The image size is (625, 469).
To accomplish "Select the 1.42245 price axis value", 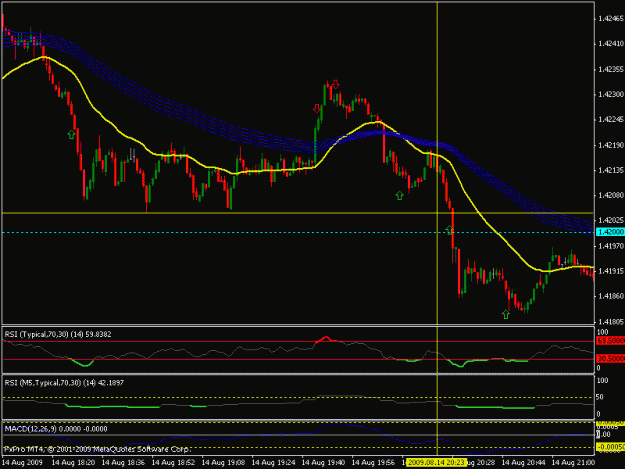I will pyautogui.click(x=611, y=120).
